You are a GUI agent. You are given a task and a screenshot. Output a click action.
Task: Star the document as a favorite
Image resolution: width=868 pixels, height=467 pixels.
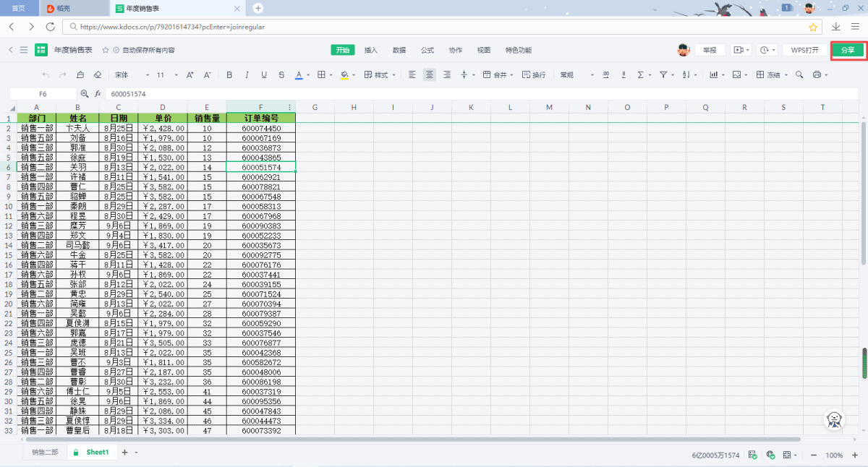tap(106, 51)
